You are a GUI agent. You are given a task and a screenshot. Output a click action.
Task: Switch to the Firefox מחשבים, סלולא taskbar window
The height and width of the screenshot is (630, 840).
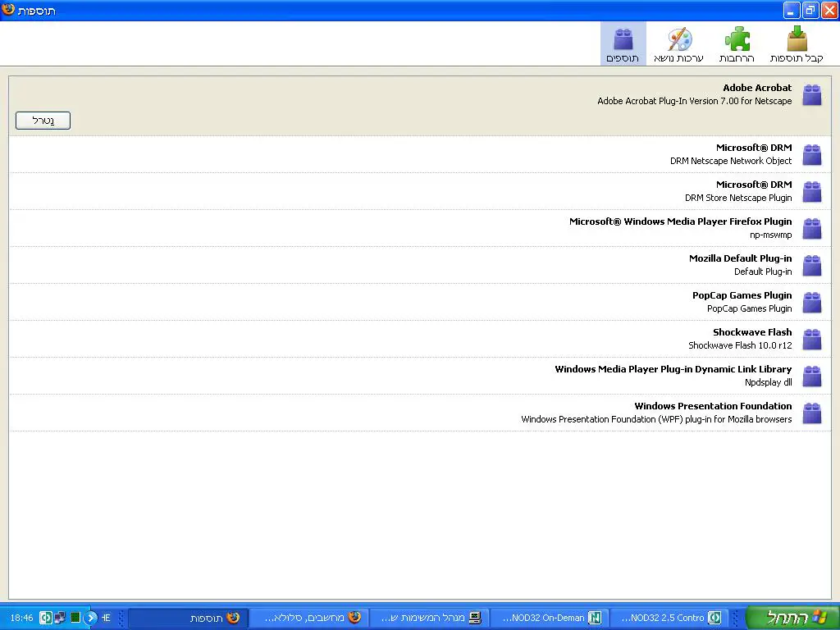point(308,618)
